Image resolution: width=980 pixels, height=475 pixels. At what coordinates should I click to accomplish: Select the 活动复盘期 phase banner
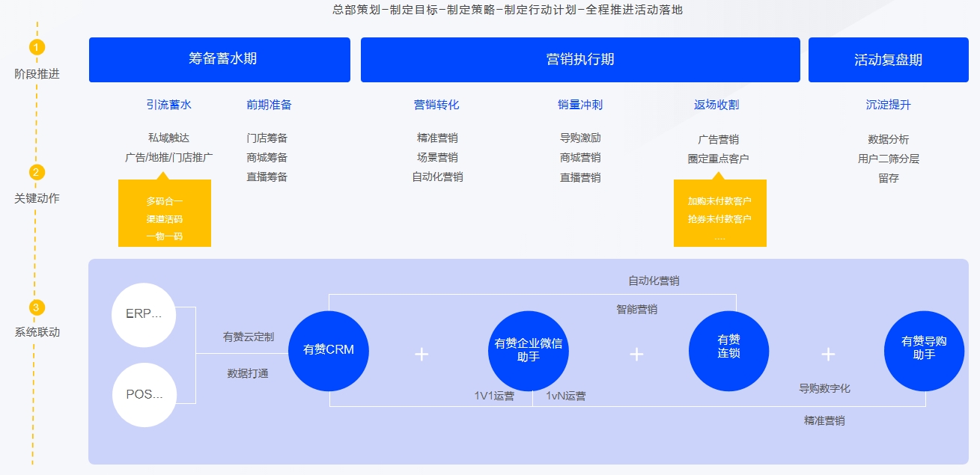pyautogui.click(x=889, y=60)
